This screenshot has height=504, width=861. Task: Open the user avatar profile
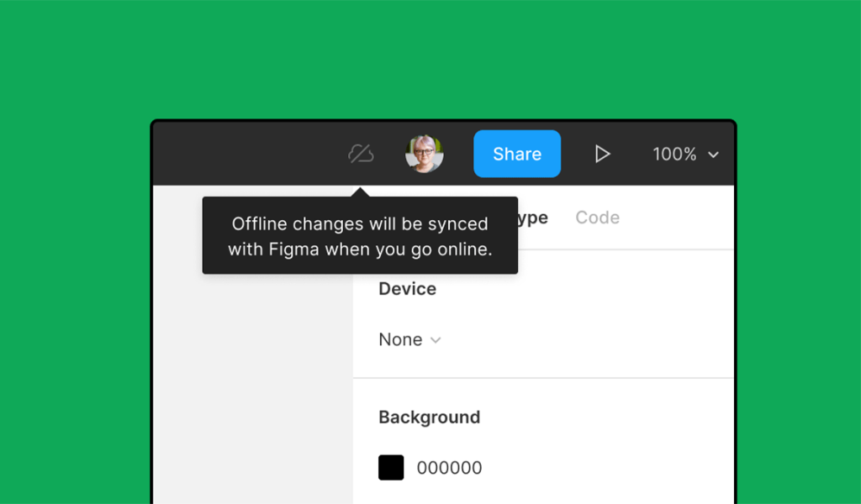(424, 154)
